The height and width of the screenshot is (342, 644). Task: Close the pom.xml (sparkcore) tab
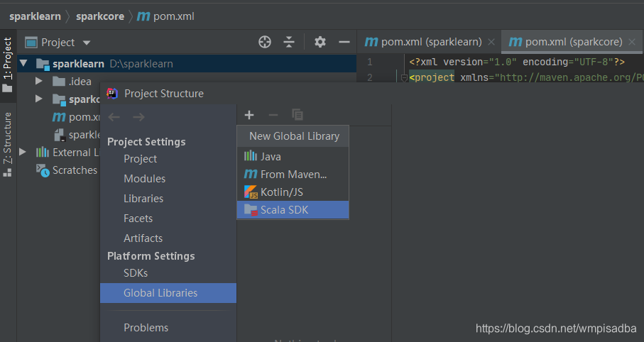point(632,42)
